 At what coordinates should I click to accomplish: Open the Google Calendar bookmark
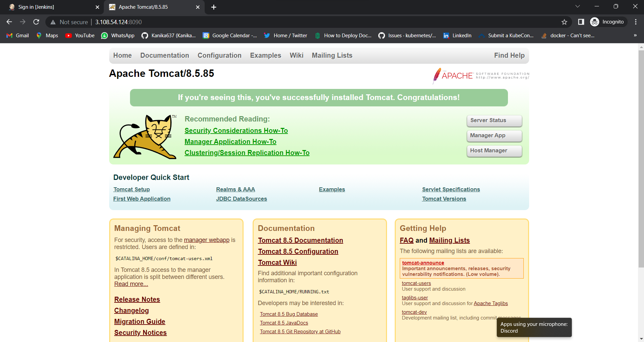click(x=230, y=36)
